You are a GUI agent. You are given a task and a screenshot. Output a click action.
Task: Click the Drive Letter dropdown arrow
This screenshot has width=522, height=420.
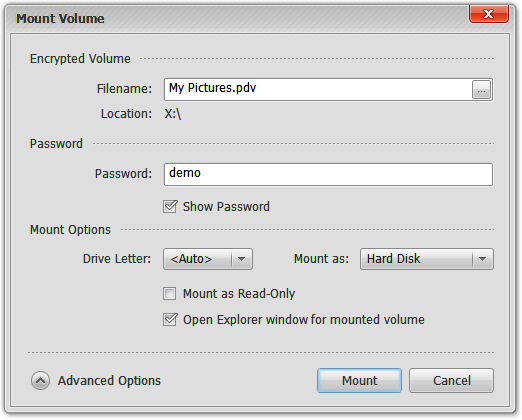(242, 259)
